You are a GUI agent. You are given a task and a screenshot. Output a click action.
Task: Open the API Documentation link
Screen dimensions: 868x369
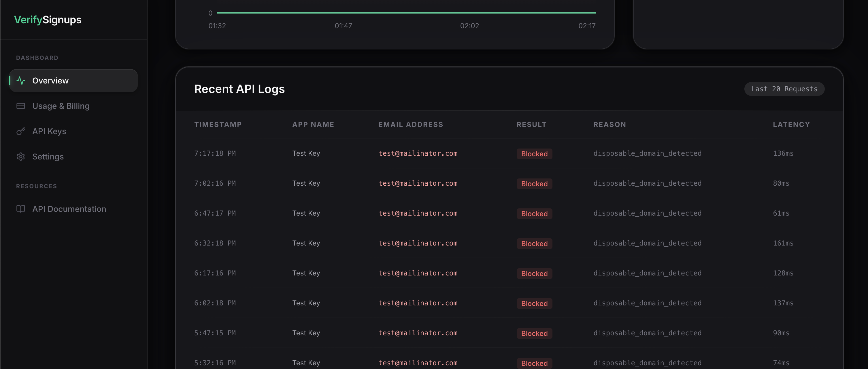[69, 209]
